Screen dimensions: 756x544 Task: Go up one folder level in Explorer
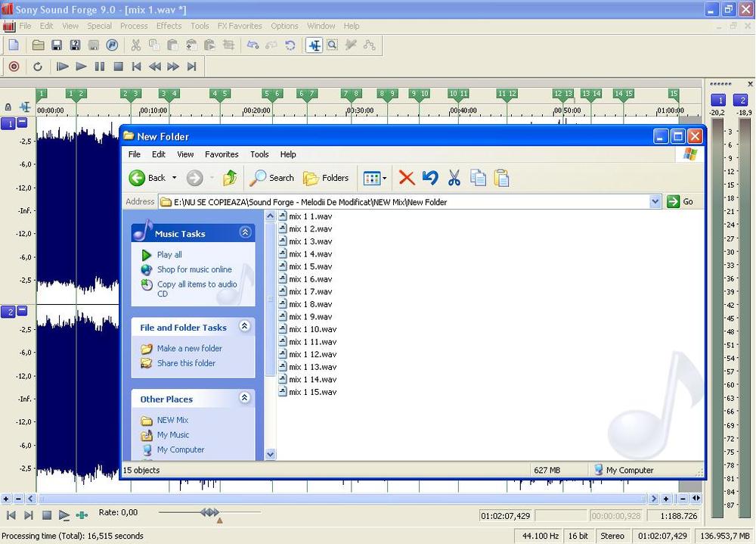point(230,178)
